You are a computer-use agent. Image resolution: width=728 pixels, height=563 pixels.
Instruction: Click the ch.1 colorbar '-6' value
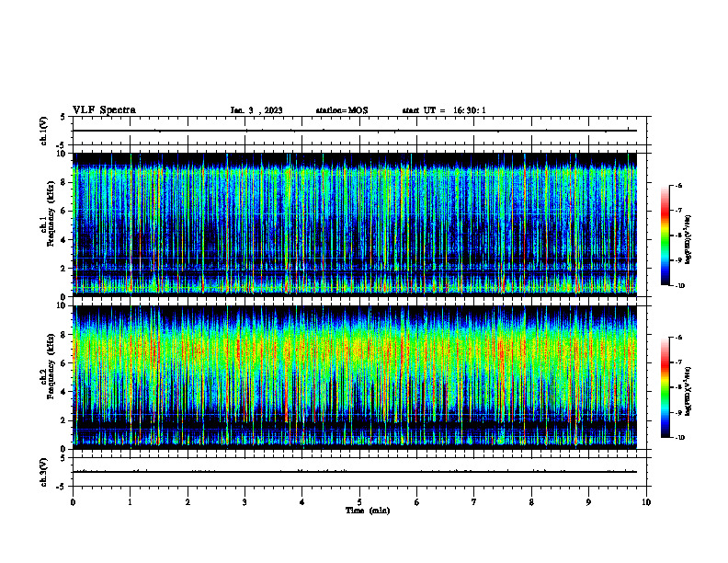[x=678, y=186]
